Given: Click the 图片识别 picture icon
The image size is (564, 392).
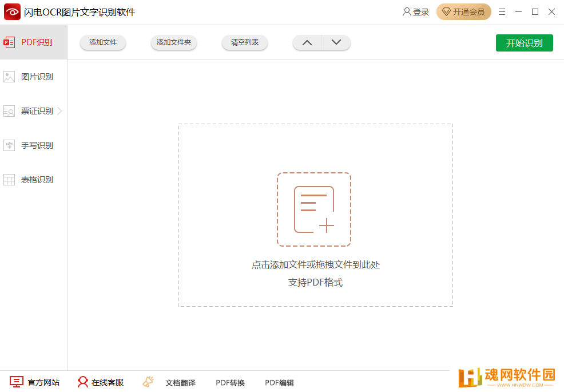Looking at the screenshot, I should (9, 77).
